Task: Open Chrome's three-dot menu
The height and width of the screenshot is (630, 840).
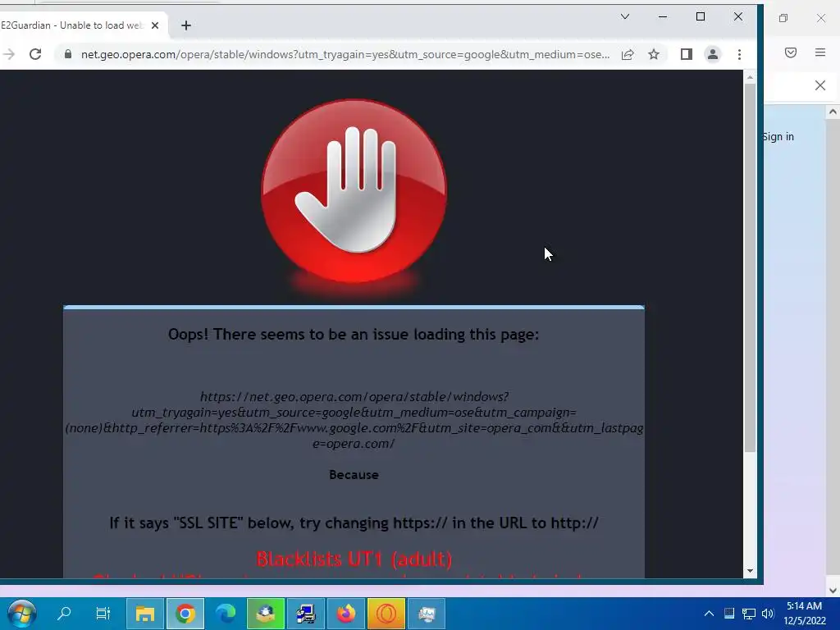Action: [x=739, y=54]
